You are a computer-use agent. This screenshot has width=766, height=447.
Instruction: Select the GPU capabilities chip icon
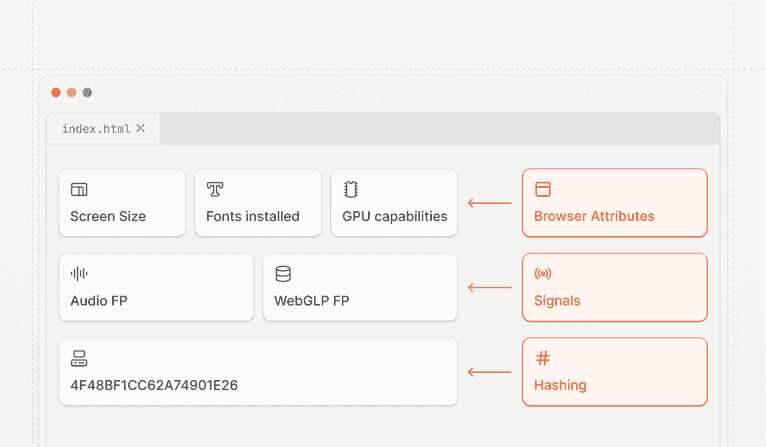(x=351, y=189)
